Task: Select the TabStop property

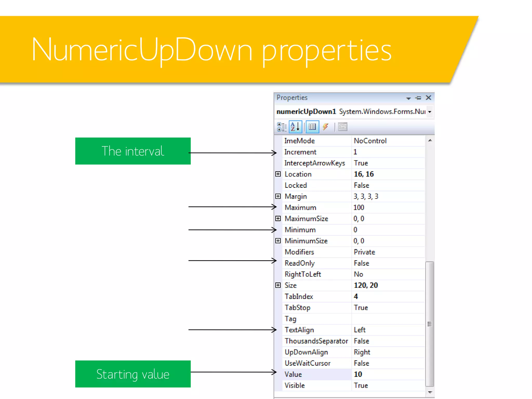Action: [x=297, y=308]
